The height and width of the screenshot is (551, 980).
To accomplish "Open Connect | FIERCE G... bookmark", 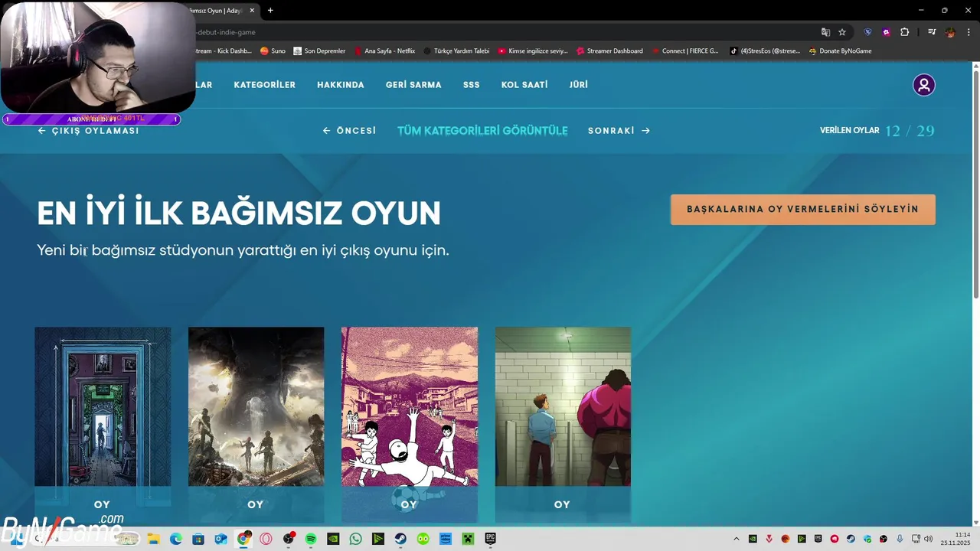I will tap(685, 51).
